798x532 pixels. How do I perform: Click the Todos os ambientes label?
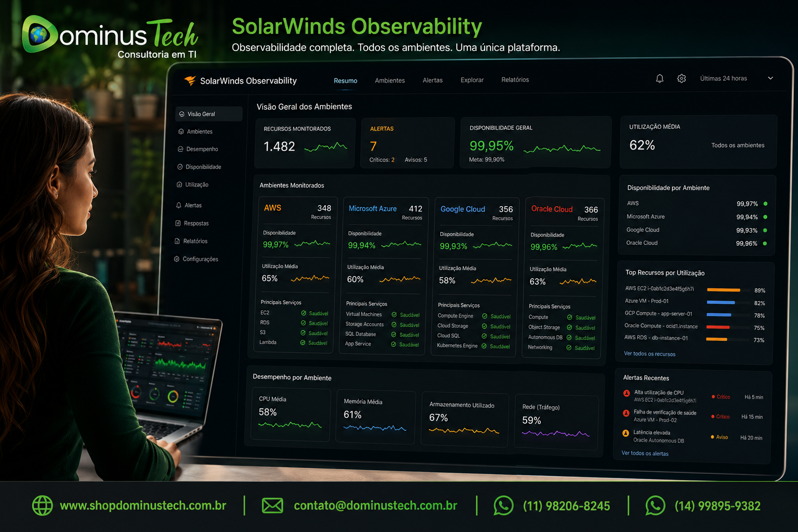pos(738,145)
